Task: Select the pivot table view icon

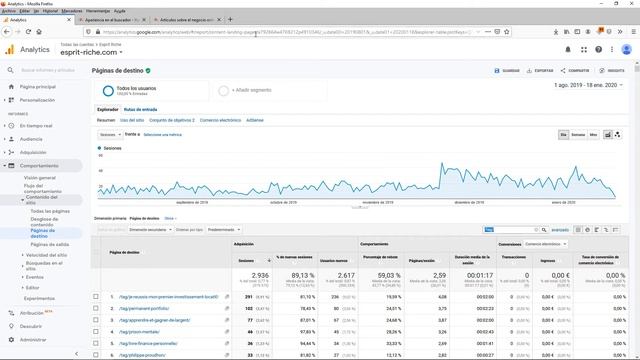Action: tap(616, 230)
